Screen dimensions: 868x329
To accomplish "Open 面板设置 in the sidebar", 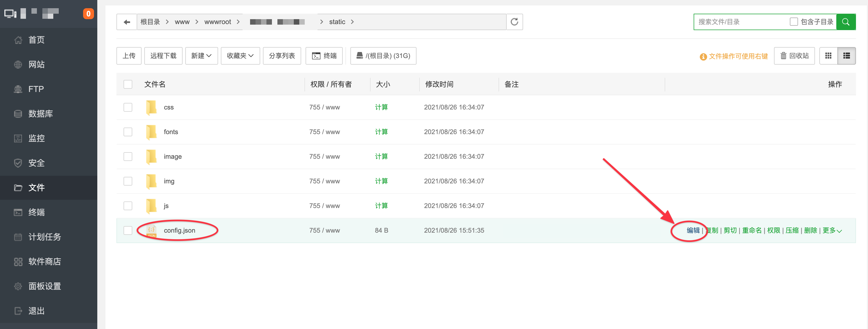I will pos(49,286).
